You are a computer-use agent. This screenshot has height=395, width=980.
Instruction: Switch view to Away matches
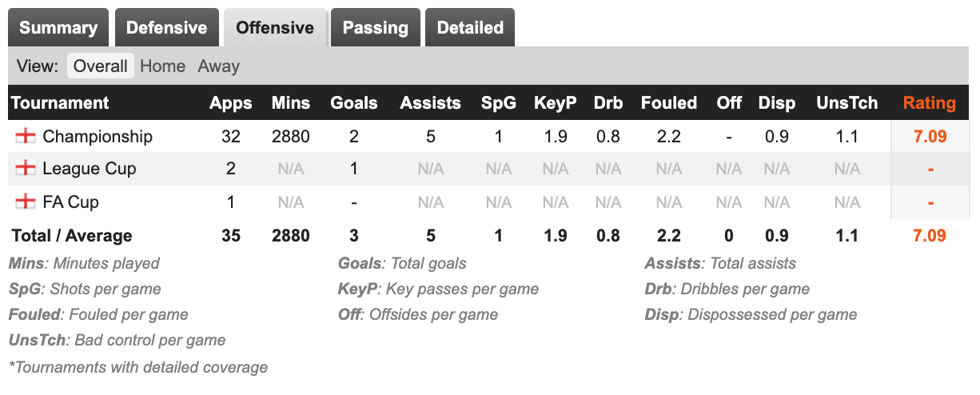tap(218, 66)
